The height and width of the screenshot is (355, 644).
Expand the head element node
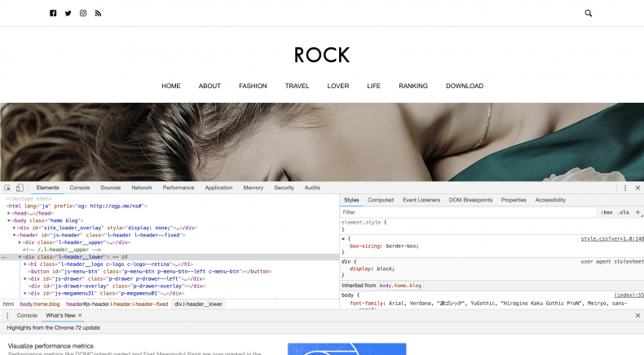pos(9,213)
